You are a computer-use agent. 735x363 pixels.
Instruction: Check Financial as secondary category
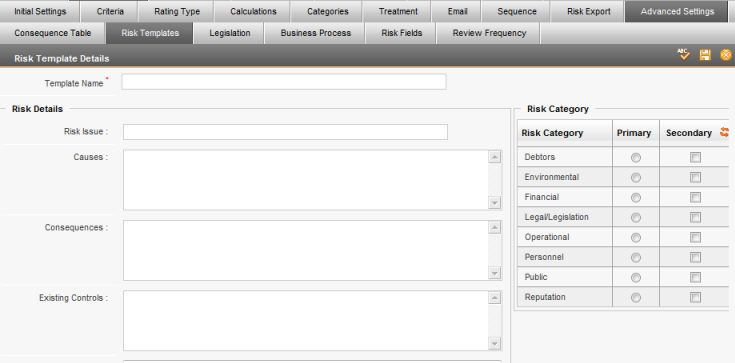click(695, 197)
